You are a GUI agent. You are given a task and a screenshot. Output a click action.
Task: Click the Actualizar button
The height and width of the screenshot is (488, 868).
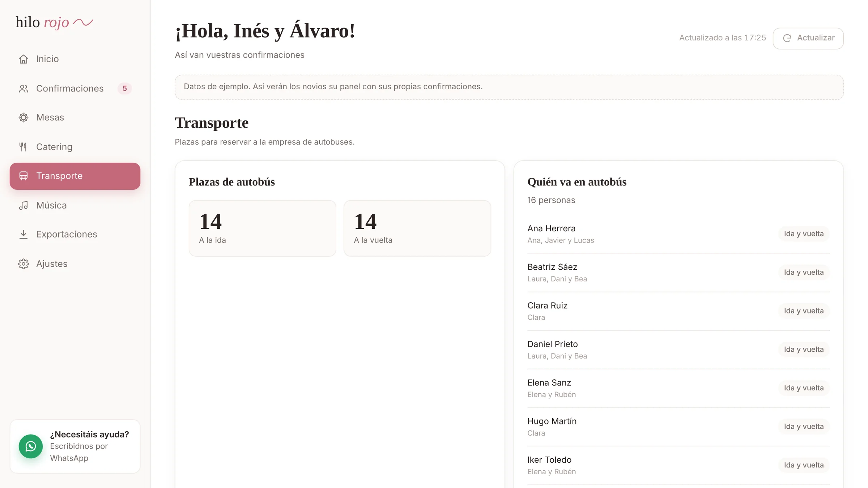[808, 38]
